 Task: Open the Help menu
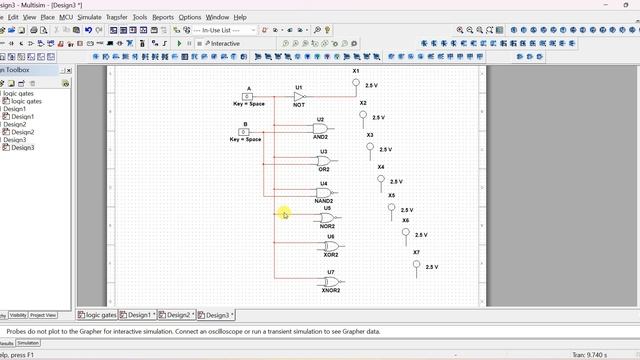pyautogui.click(x=240, y=17)
